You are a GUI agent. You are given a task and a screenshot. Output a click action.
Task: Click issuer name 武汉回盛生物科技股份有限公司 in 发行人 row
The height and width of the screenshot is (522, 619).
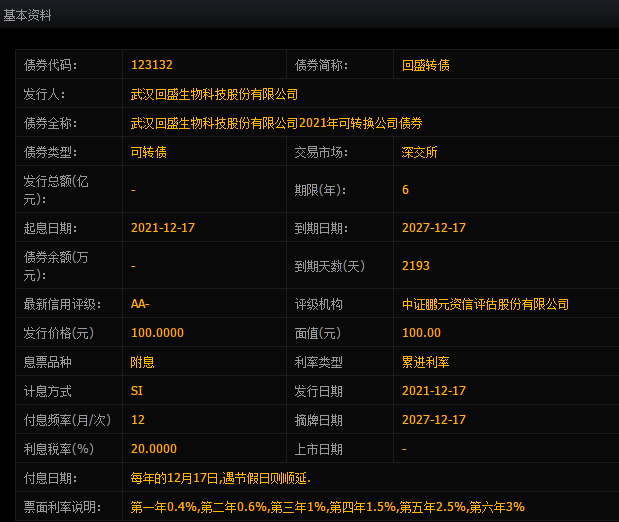click(214, 94)
